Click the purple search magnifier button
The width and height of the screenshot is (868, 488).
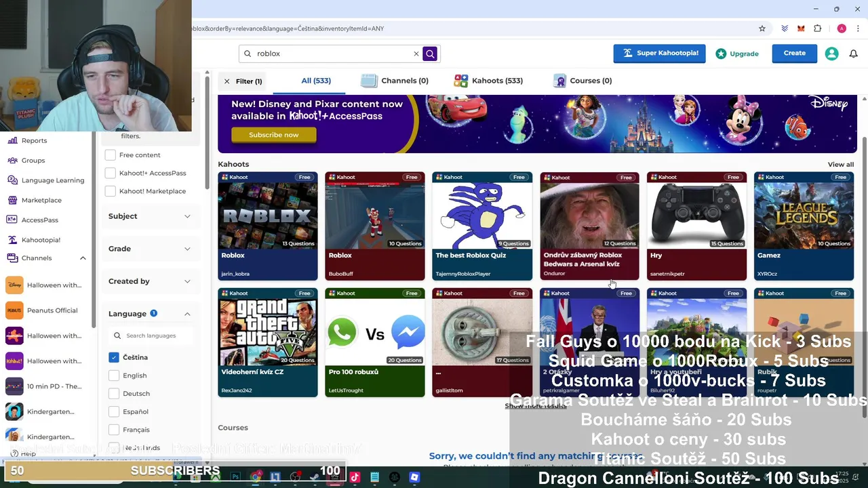[430, 54]
